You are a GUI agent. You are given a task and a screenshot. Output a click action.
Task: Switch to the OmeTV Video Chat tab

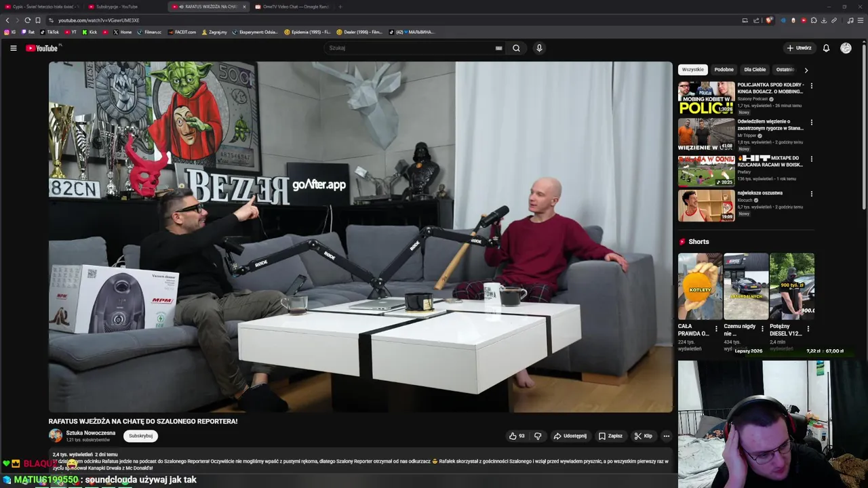pos(293,7)
